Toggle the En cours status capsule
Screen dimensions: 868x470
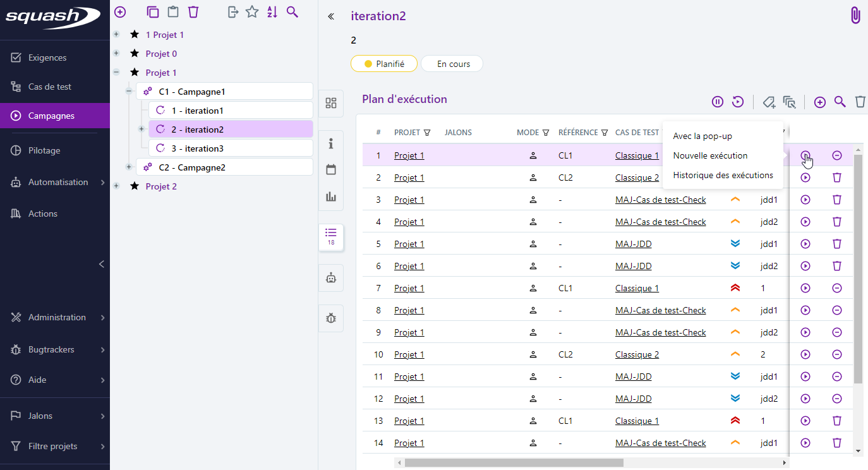(x=453, y=64)
